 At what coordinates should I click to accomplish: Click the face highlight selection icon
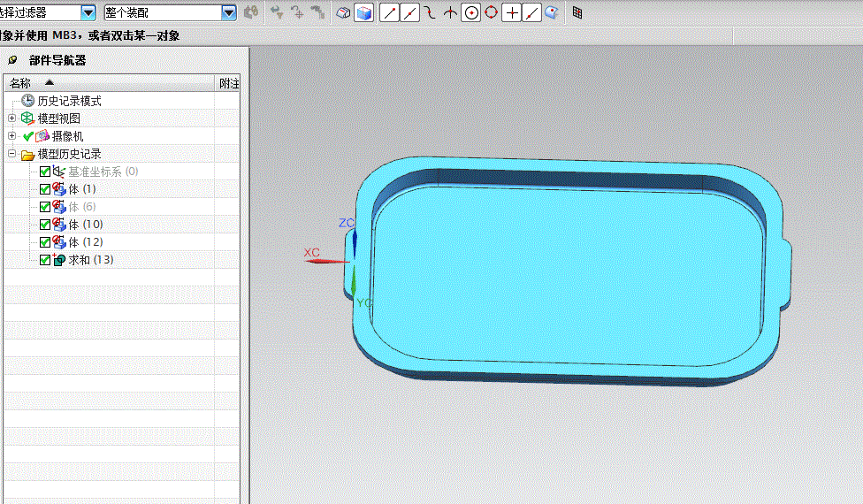pos(343,12)
